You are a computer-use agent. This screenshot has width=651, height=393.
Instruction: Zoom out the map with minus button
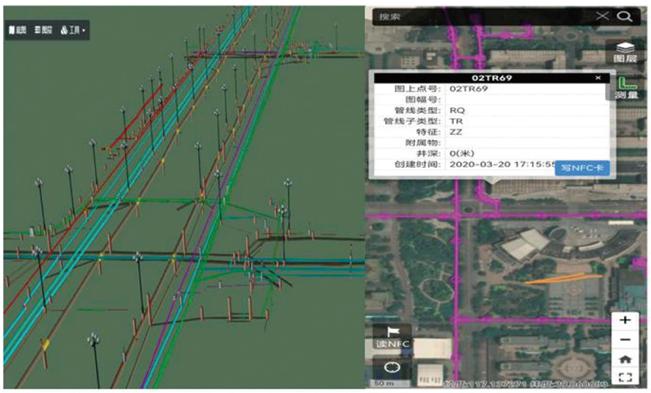625,339
